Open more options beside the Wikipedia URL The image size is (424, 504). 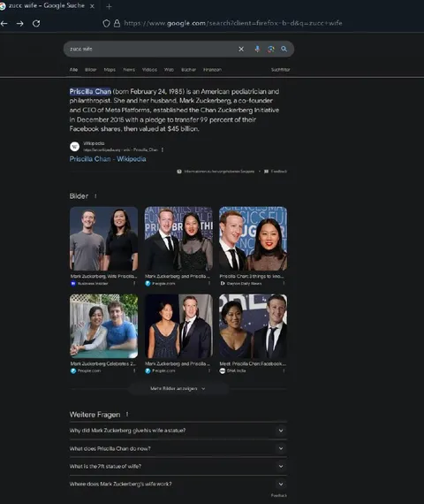click(x=163, y=149)
